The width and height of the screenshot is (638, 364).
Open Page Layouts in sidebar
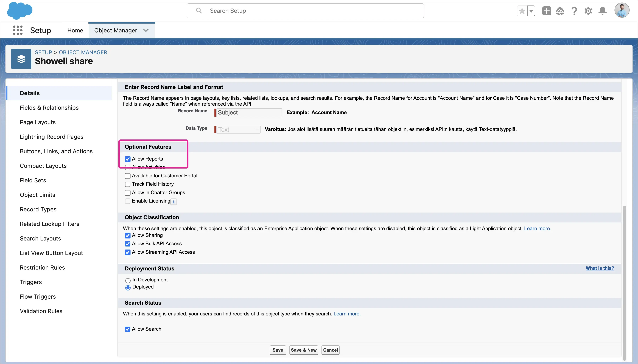(38, 122)
